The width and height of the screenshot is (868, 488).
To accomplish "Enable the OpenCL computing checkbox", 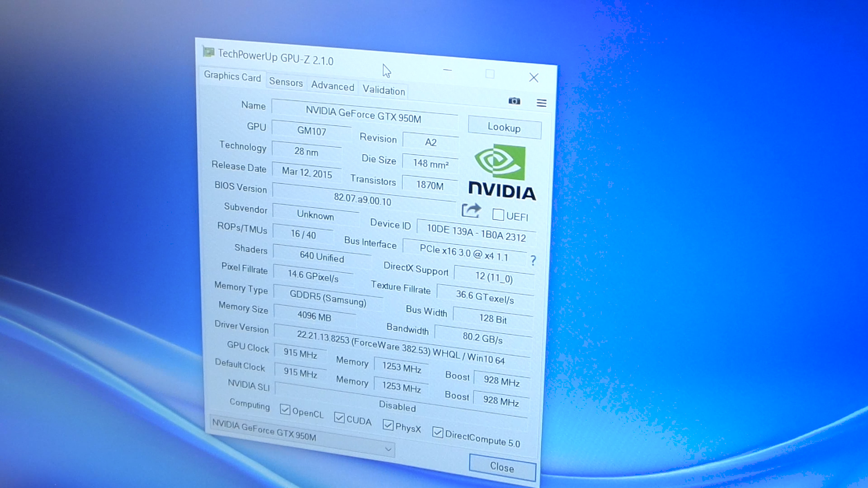I will [284, 415].
